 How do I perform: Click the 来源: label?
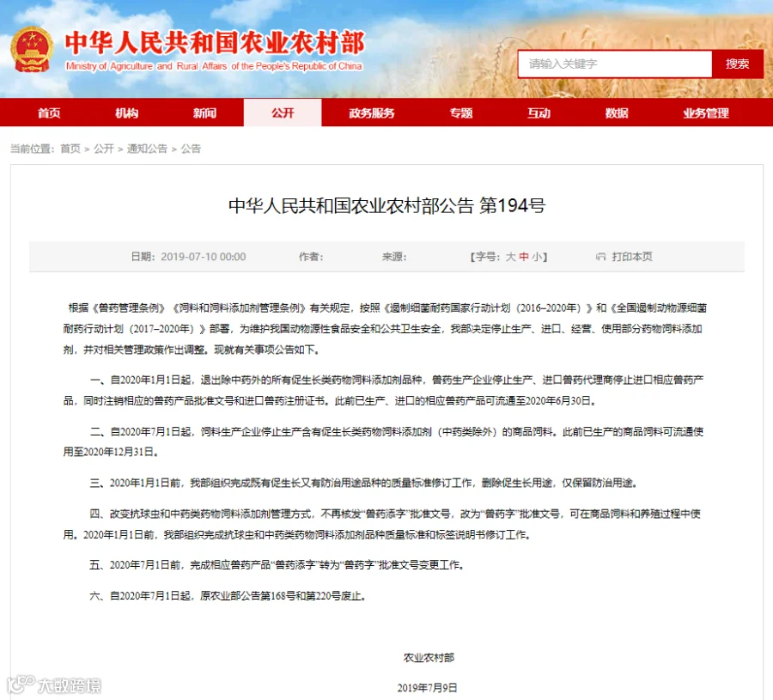click(394, 256)
